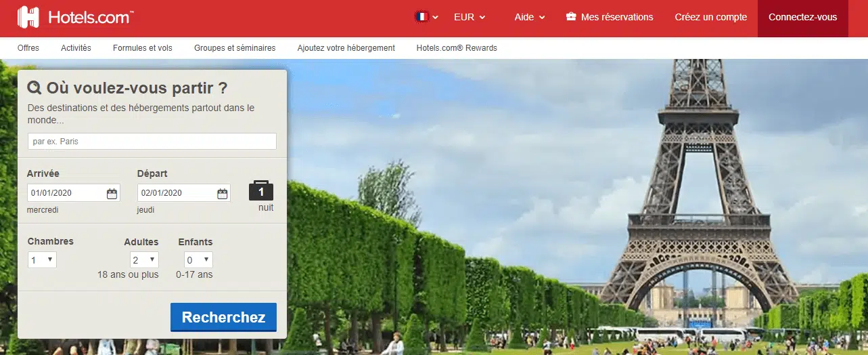This screenshot has width=868, height=355.
Task: Click the '18 ans ou plus' text
Action: tap(128, 274)
